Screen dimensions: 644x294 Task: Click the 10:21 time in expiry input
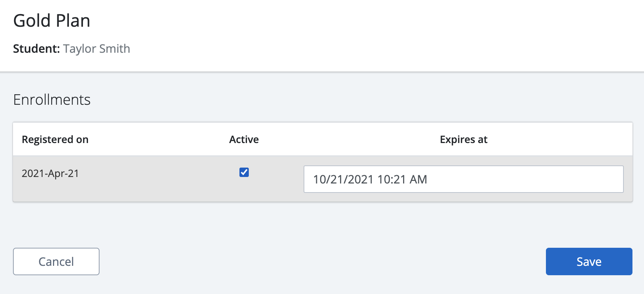392,180
